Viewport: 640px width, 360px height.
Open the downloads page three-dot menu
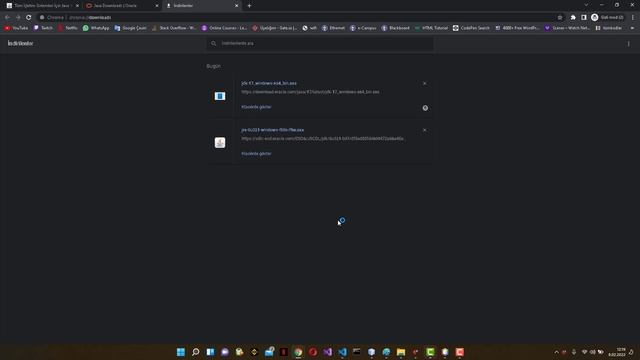629,43
